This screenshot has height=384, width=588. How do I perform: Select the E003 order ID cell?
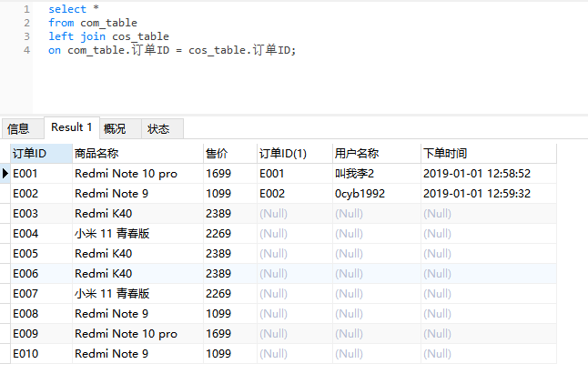[41, 214]
